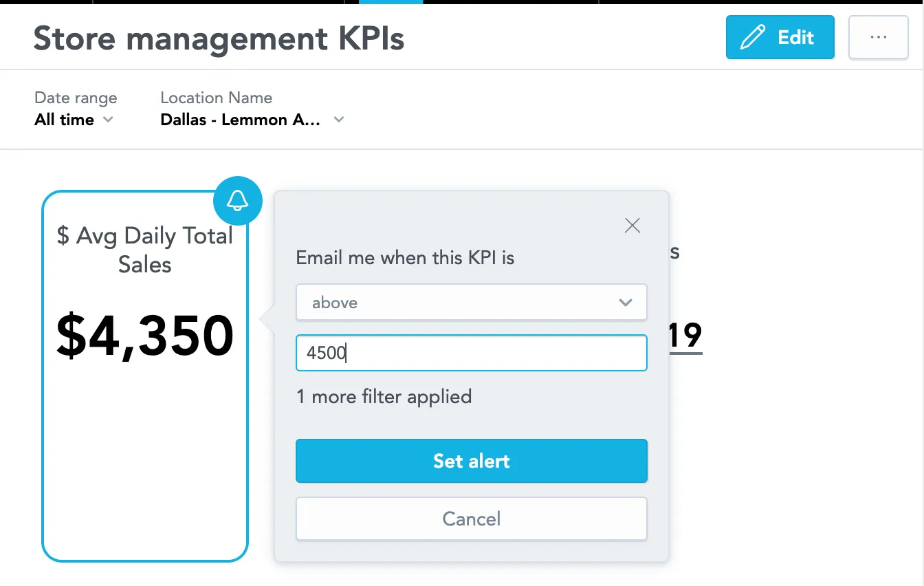Expand the Location Name chevron arrow
This screenshot has height=586, width=924.
(x=338, y=120)
